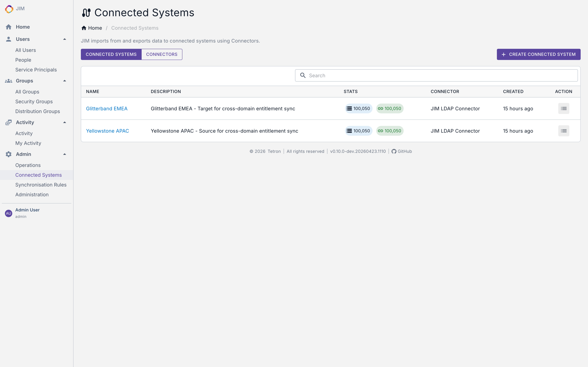Collapse the Groups sidebar section
This screenshot has width=588, height=367.
pyautogui.click(x=65, y=81)
